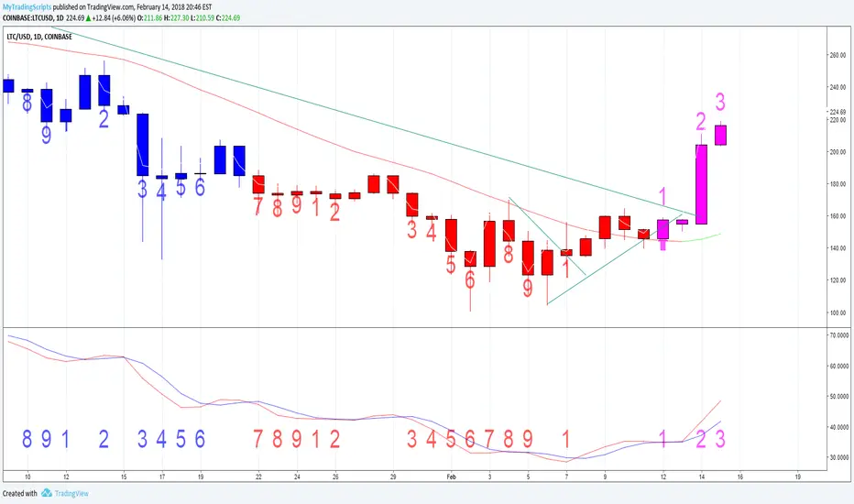Viewport: 854px width, 504px height.
Task: Click the 30.0000 indicator axis label
Action: click(838, 457)
